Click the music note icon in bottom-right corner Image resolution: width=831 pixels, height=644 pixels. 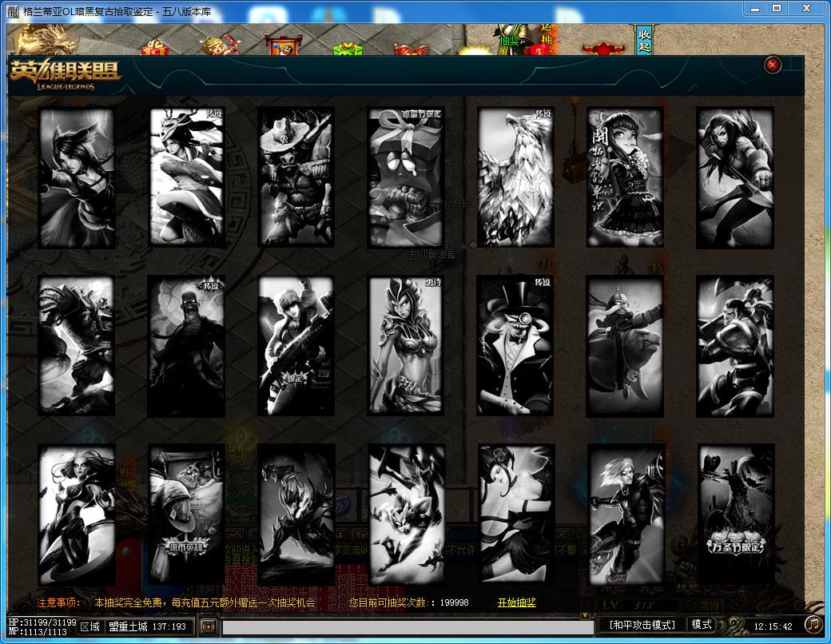813,623
